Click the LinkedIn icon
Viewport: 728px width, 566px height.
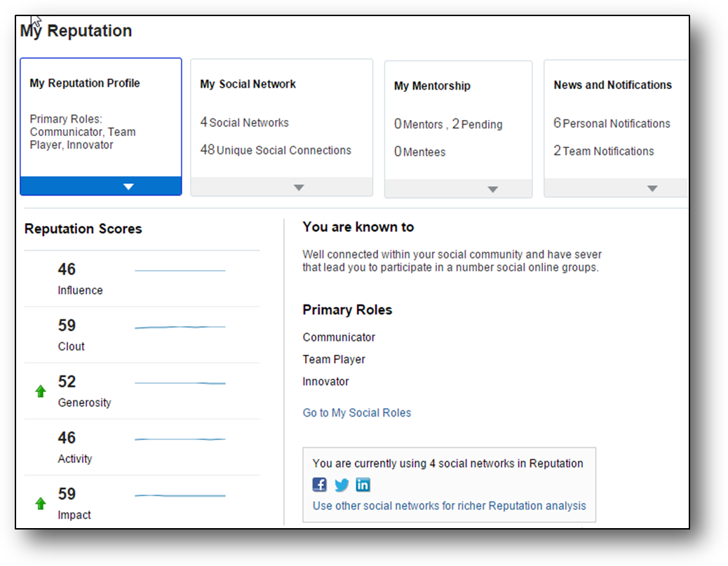tap(363, 485)
